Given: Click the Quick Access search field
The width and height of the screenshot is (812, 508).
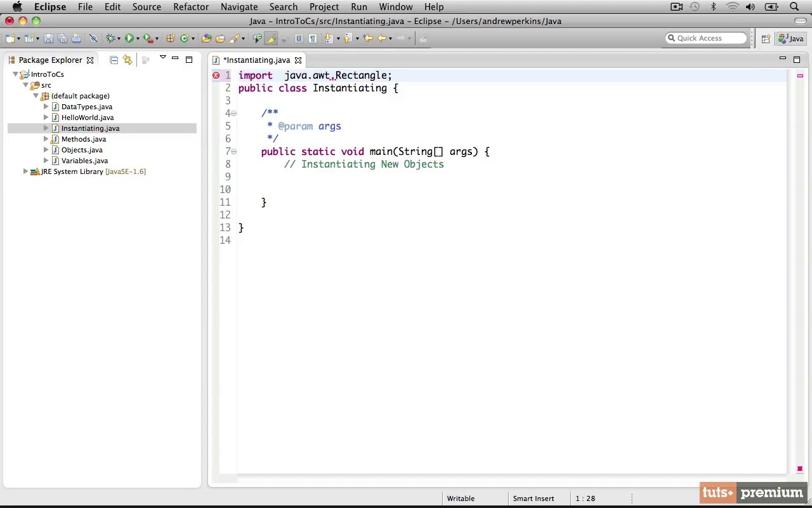Looking at the screenshot, I should point(706,38).
